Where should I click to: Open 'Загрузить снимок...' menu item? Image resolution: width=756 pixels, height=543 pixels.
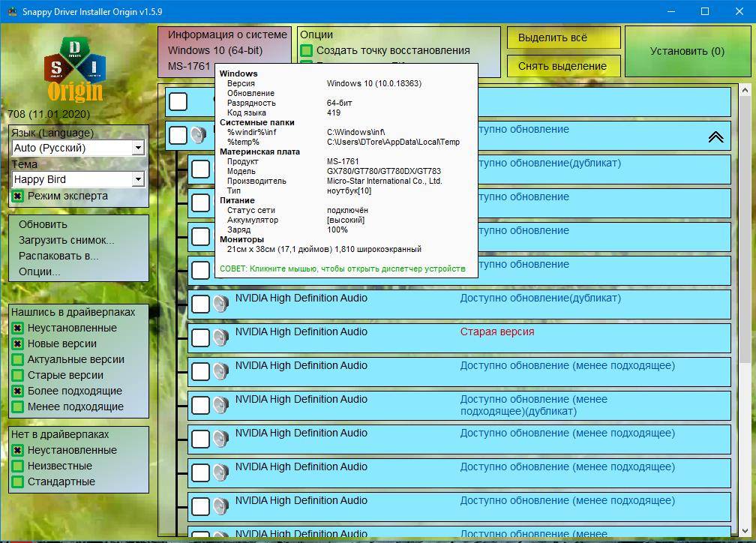coord(67,240)
